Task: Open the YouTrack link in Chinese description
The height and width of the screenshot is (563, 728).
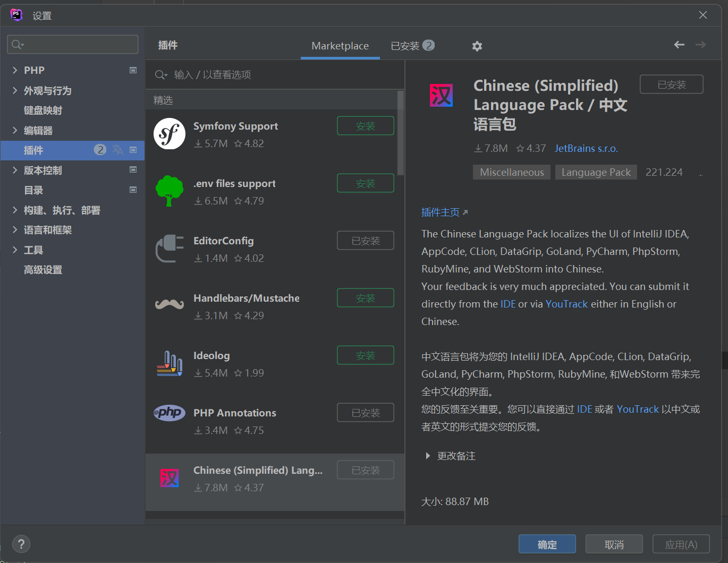Action: (x=638, y=409)
